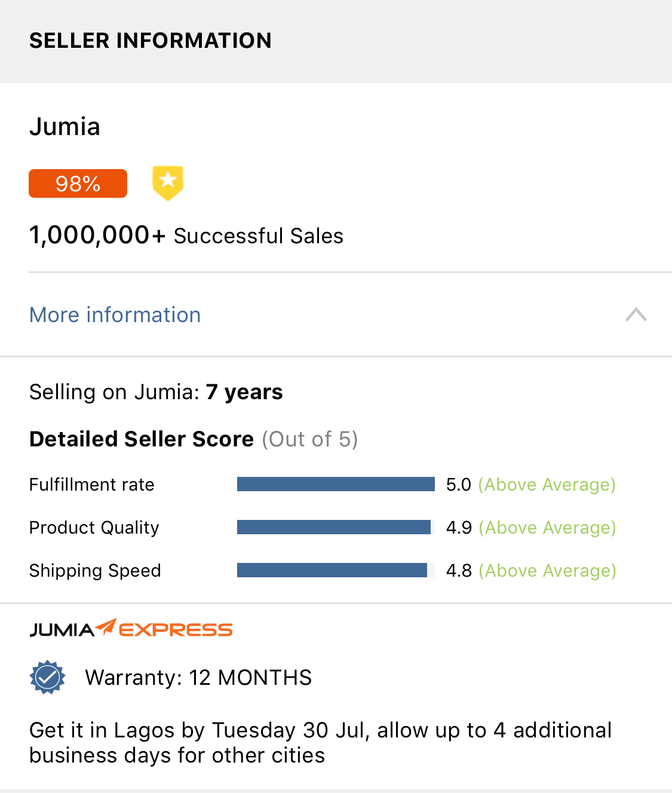The image size is (672, 793).
Task: Tap the Fulfillment rate score bar
Action: coord(335,484)
